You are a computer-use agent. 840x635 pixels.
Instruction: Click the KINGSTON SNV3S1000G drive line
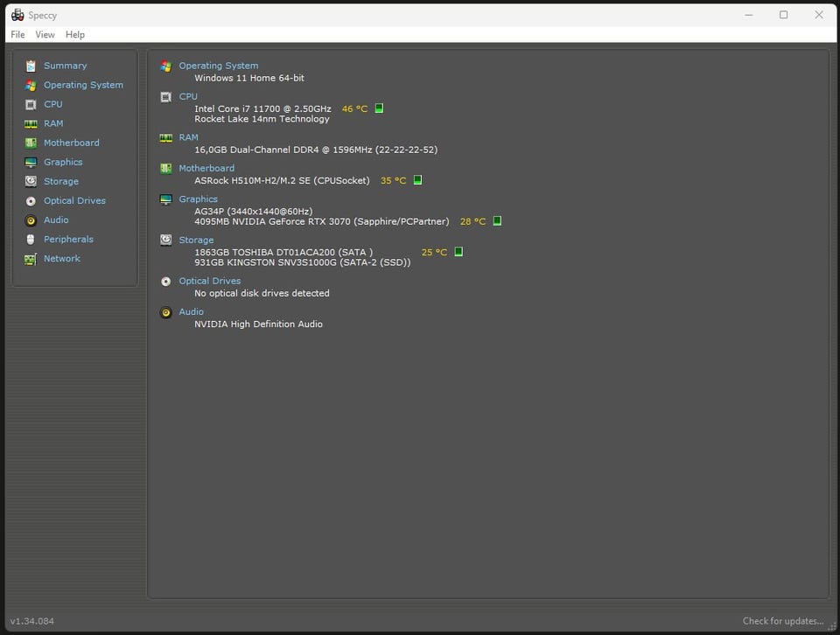pyautogui.click(x=303, y=262)
